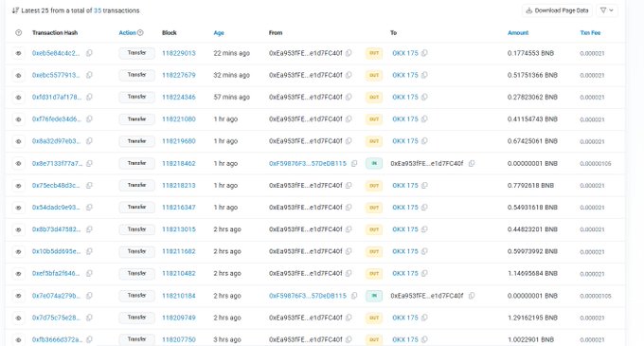Copy OKX 175 address in block 118227679 row

click(424, 75)
